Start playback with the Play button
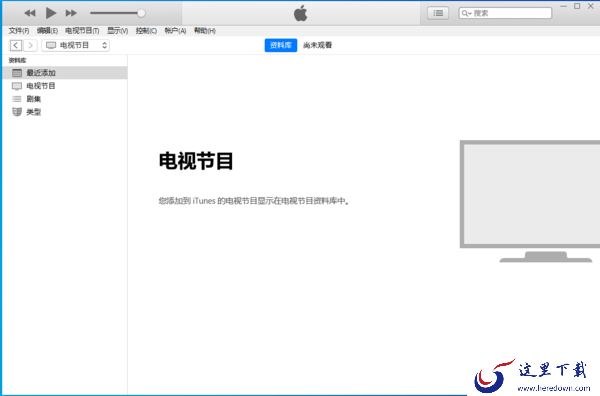Screen dimensions: 600x396 point(51,13)
